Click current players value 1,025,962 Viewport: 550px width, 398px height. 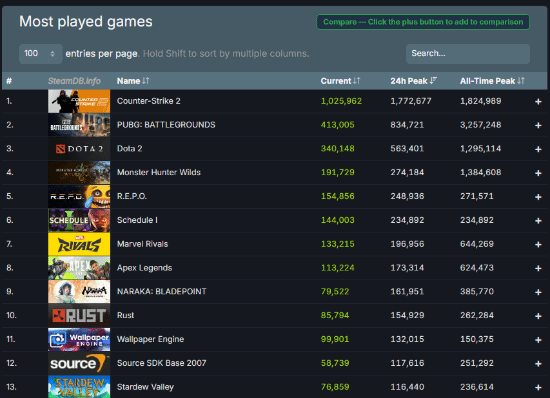click(x=341, y=101)
